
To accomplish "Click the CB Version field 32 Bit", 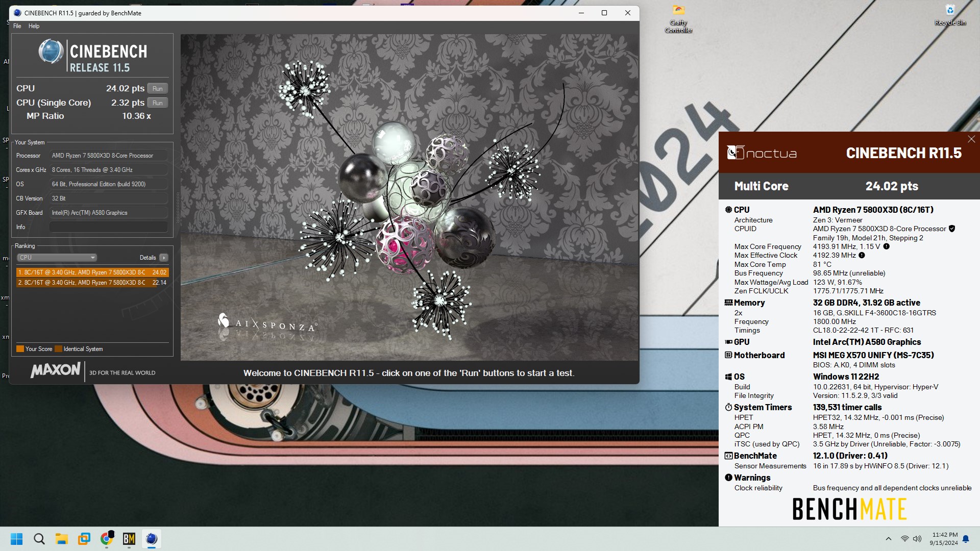I will [x=108, y=198].
